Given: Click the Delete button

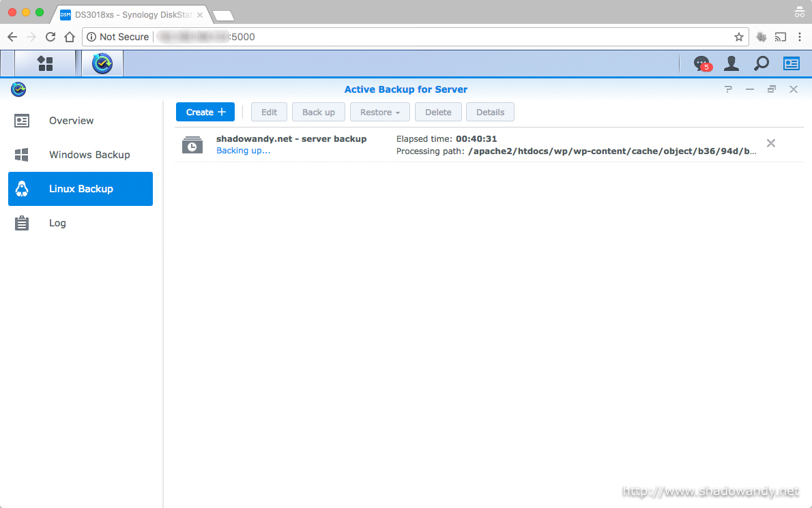Looking at the screenshot, I should (x=438, y=113).
